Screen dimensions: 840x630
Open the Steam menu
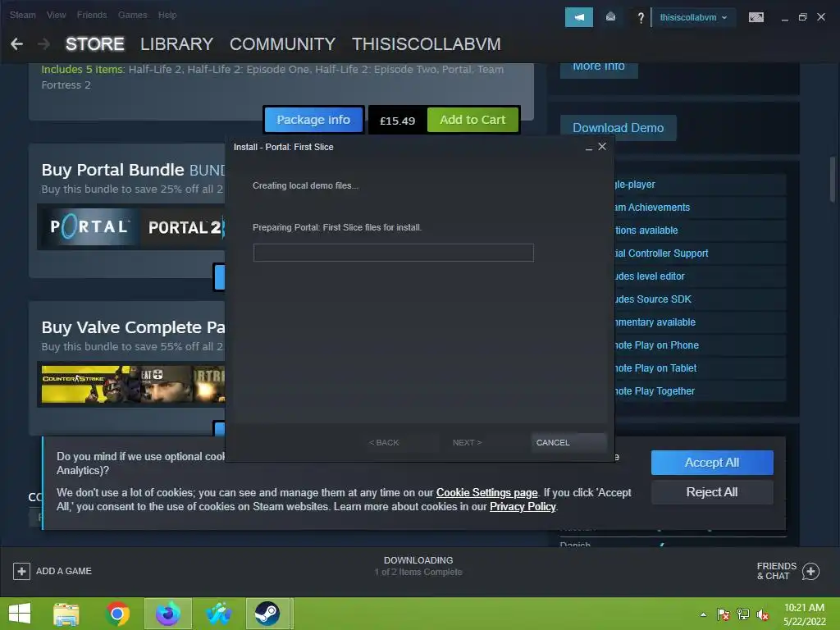[22, 15]
